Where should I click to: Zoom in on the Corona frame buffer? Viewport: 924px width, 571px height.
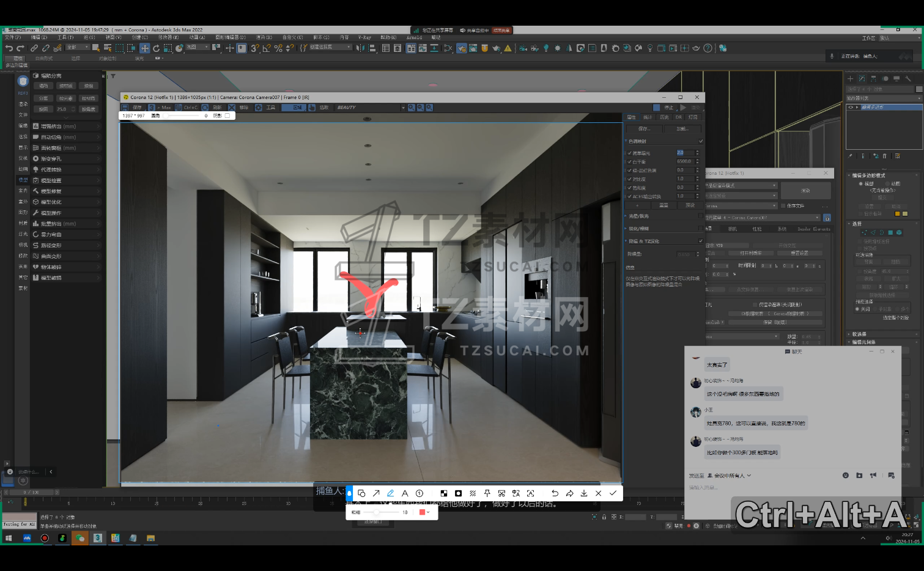pyautogui.click(x=412, y=108)
